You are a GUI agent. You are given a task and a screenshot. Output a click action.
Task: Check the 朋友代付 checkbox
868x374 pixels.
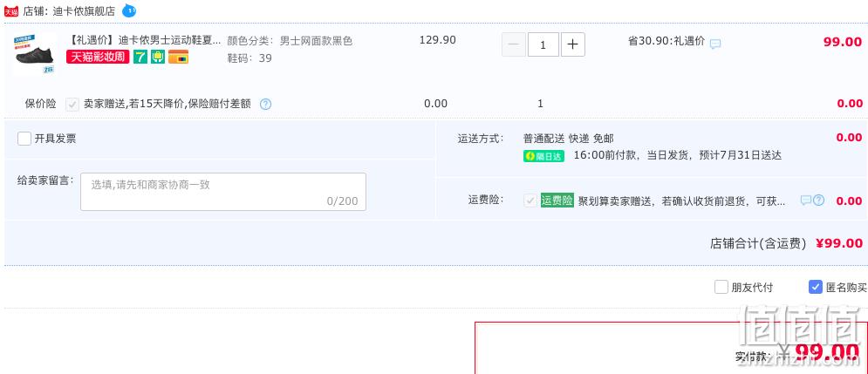[x=721, y=287]
